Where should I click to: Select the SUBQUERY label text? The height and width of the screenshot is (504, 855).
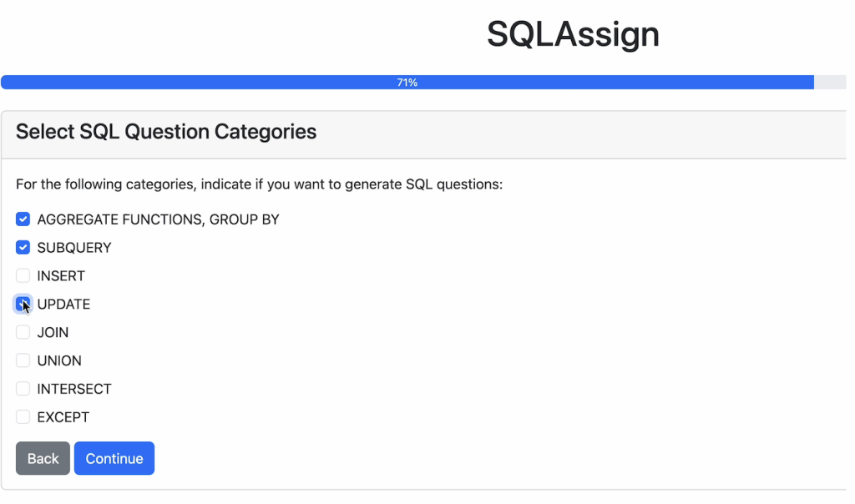[x=73, y=247]
